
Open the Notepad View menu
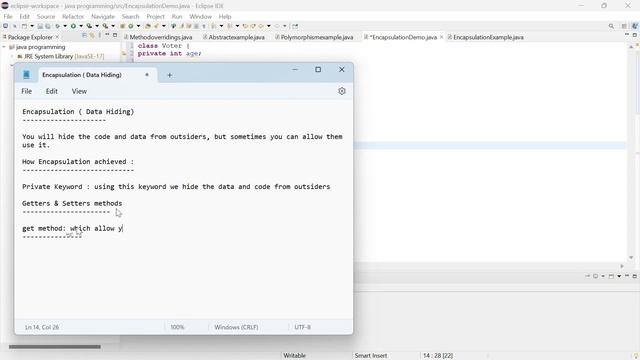pos(79,91)
